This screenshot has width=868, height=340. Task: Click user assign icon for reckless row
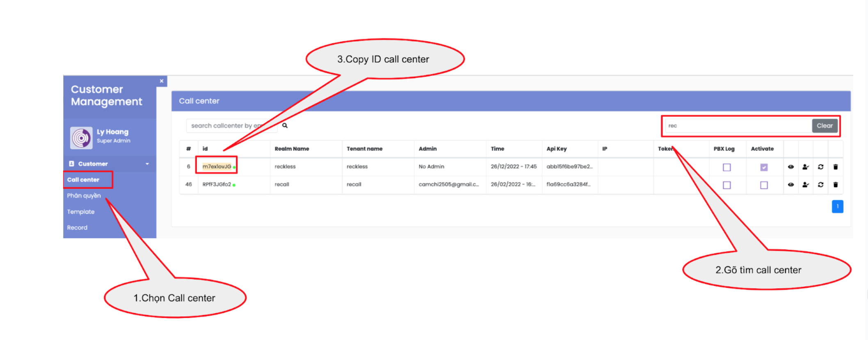(805, 167)
